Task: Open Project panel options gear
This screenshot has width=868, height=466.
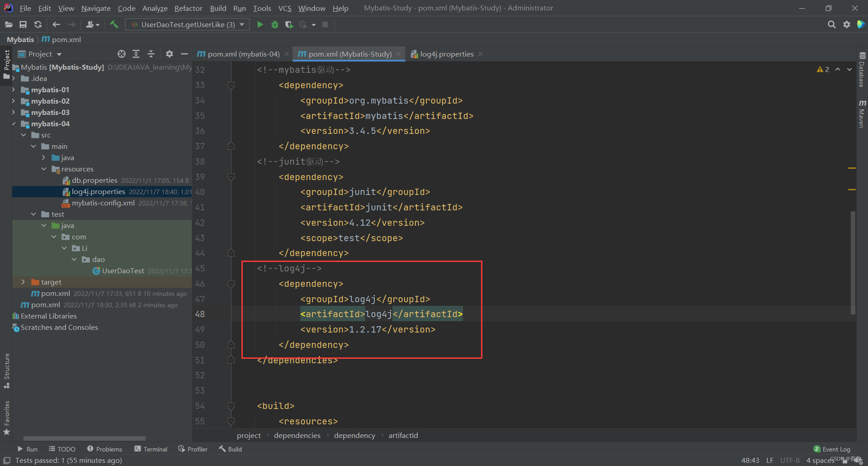Action: click(170, 54)
